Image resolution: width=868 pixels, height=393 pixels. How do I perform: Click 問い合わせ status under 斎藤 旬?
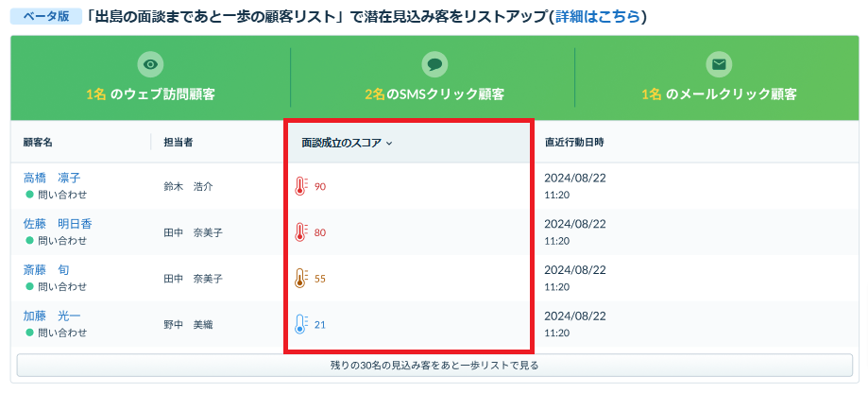tap(62, 287)
